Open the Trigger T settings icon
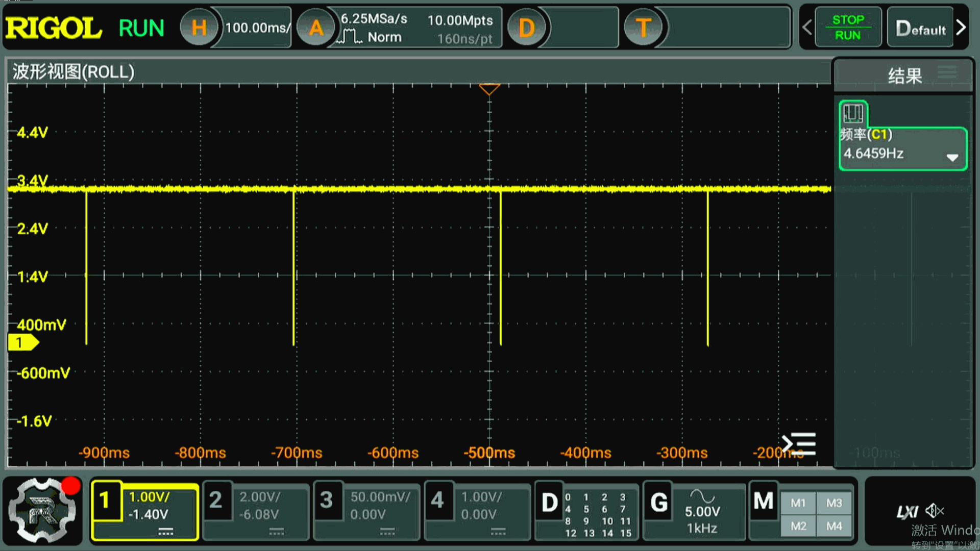Viewport: 980px width, 551px height. click(x=643, y=28)
